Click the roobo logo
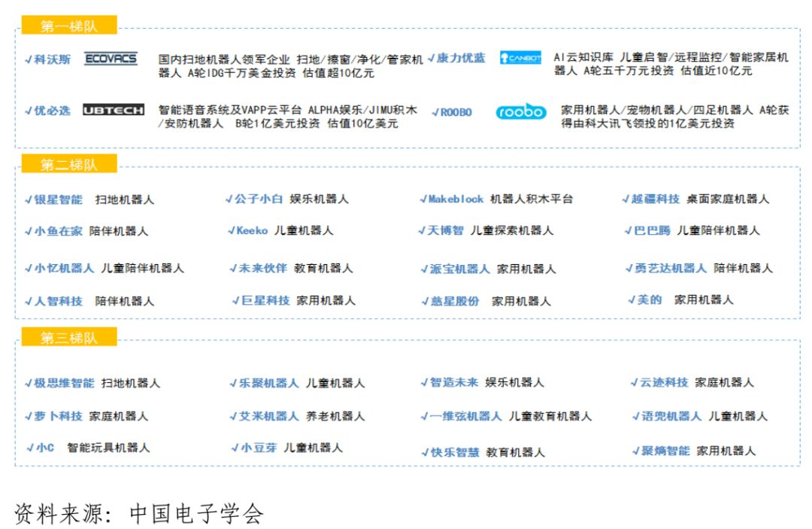 (x=521, y=111)
